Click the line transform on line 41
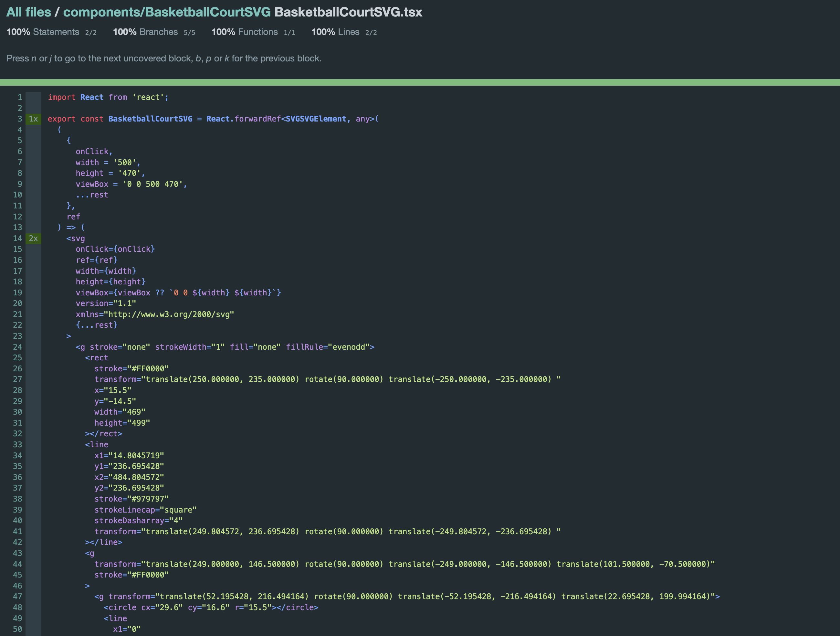This screenshot has height=636, width=840. (x=327, y=532)
